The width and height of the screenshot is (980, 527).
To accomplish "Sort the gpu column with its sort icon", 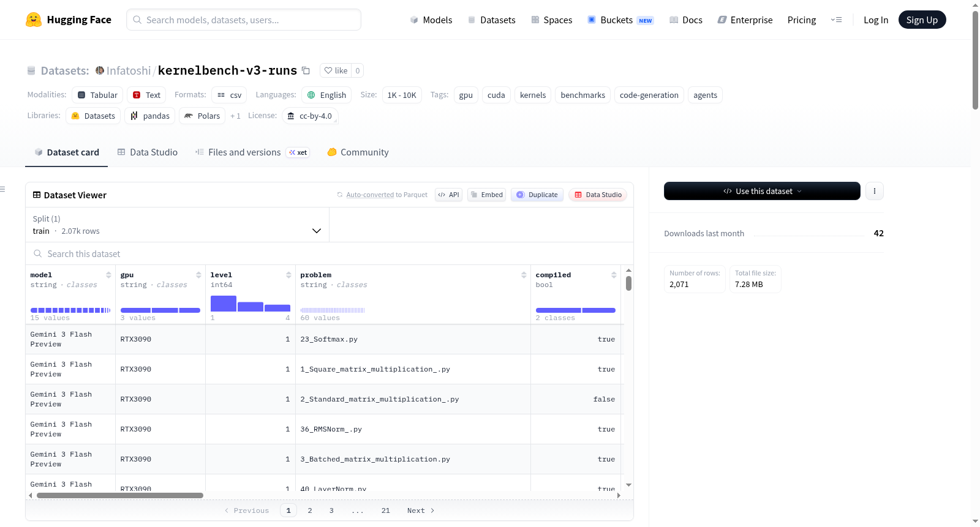I will pos(198,275).
